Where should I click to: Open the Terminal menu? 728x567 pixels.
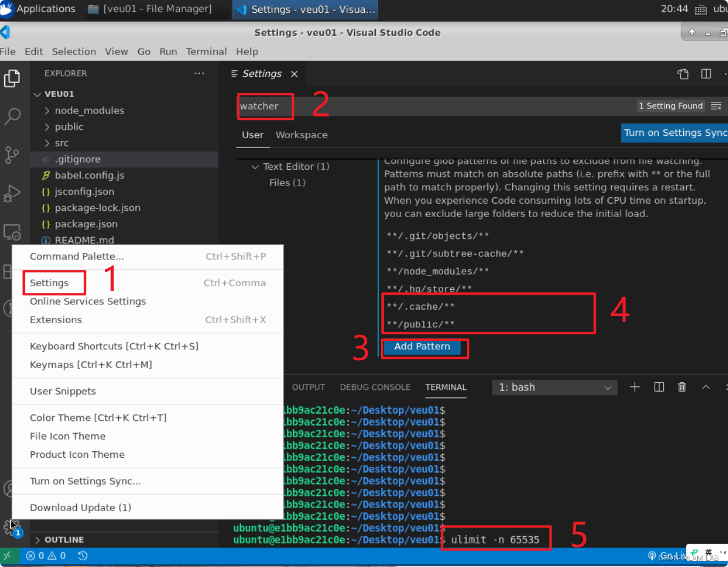pyautogui.click(x=206, y=52)
